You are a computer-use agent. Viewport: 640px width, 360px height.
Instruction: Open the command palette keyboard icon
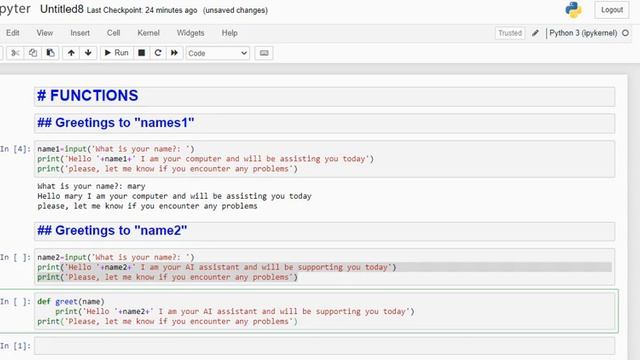pos(264,53)
